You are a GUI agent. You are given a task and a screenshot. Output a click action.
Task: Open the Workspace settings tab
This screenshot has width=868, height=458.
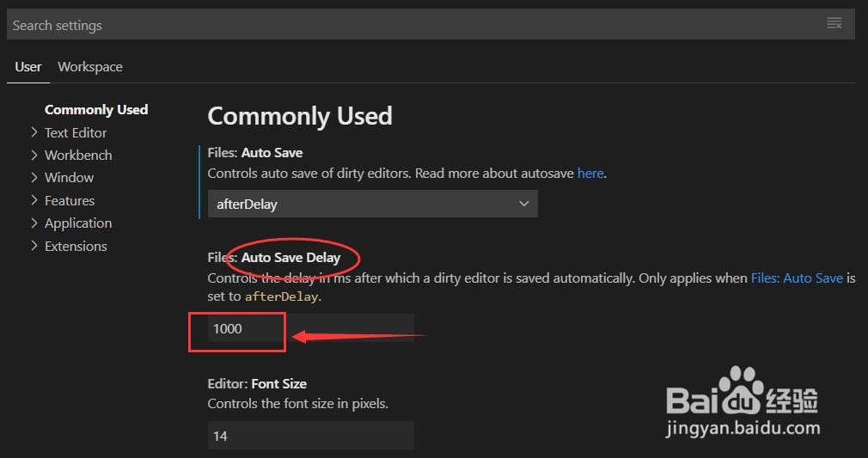(x=90, y=67)
